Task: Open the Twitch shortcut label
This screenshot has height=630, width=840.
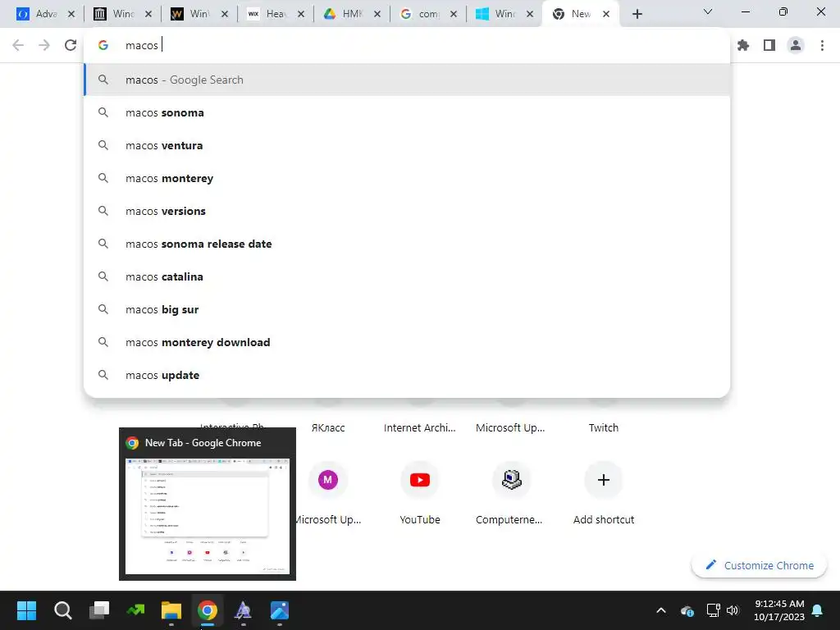Action: pos(603,427)
